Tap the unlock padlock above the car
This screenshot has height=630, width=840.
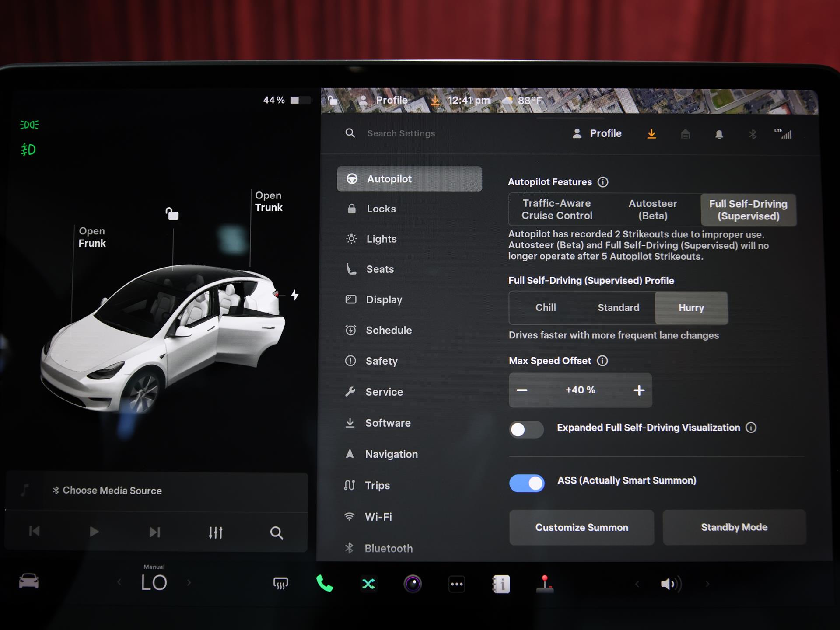point(172,214)
